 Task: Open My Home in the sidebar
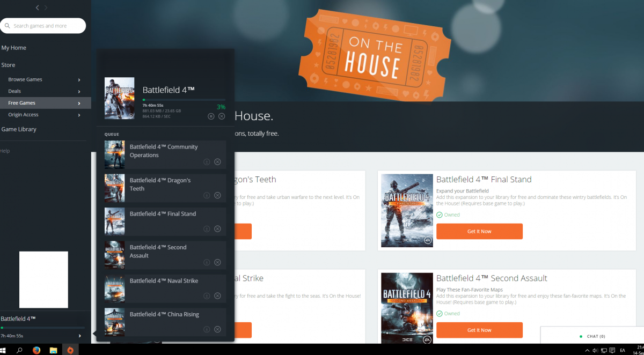(x=14, y=48)
